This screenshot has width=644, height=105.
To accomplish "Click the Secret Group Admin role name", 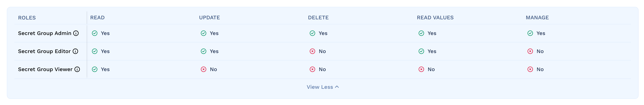I will click(x=45, y=33).
